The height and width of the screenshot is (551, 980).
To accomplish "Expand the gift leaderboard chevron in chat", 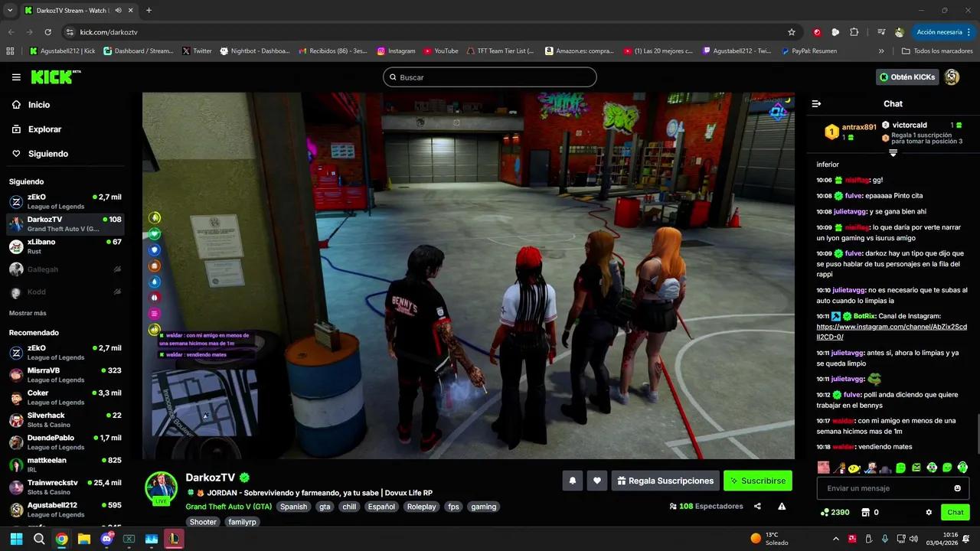I will [x=893, y=153].
